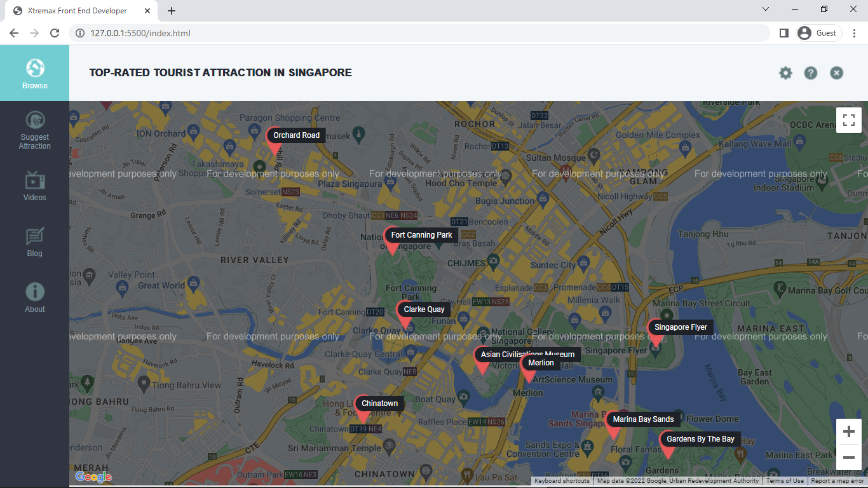Click the Keyboard shortcuts label on the map

[x=561, y=480]
